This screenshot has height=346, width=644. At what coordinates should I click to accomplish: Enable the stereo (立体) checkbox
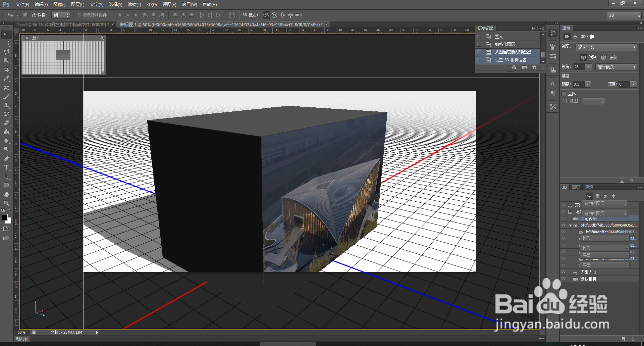click(x=564, y=94)
